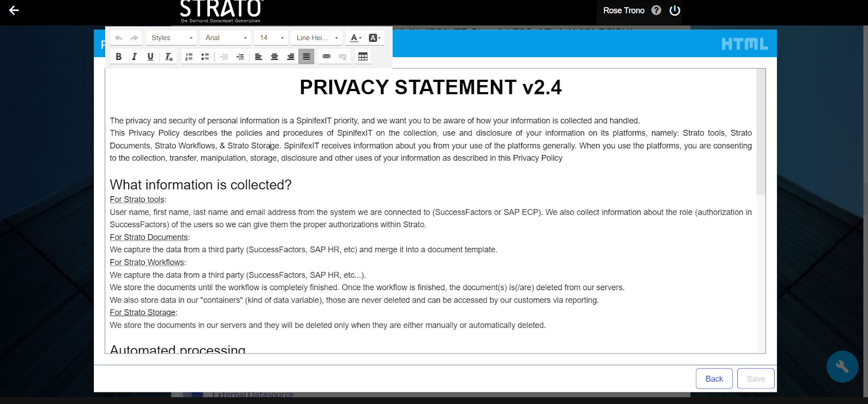
Task: Center align the text
Action: tap(275, 56)
